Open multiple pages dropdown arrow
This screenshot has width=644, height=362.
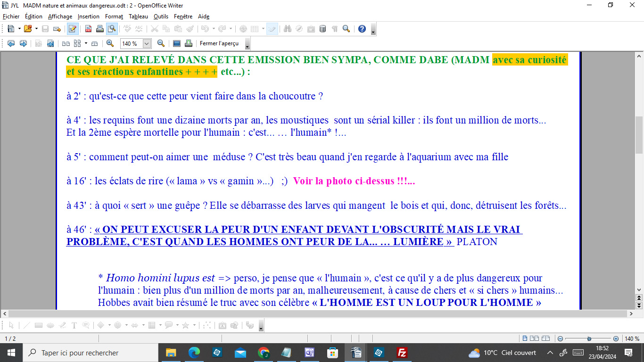tap(85, 43)
